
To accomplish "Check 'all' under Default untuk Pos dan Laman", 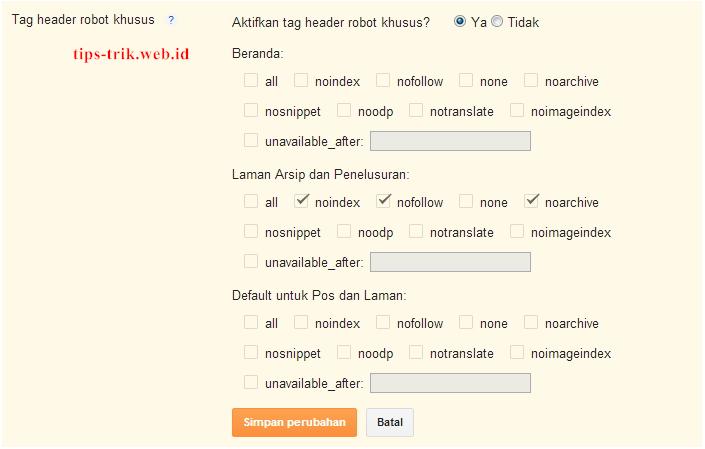I will [x=251, y=322].
